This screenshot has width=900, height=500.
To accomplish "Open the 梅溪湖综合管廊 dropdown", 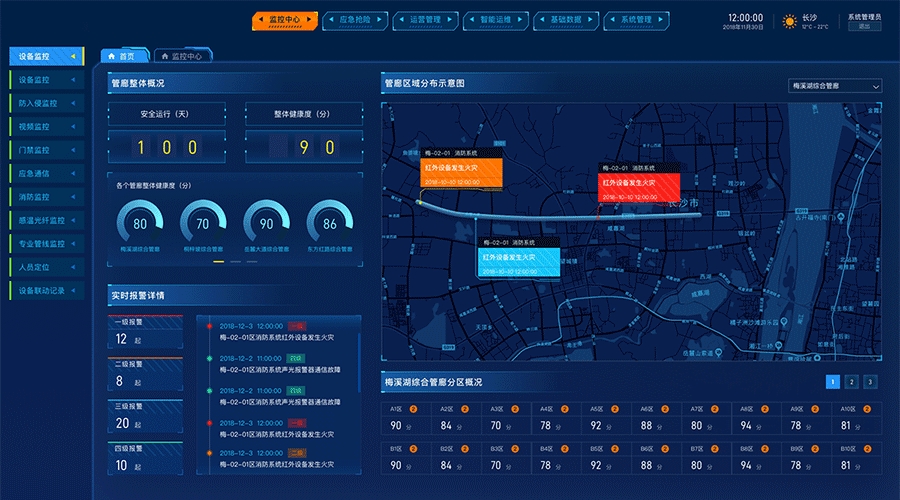I will click(x=835, y=86).
